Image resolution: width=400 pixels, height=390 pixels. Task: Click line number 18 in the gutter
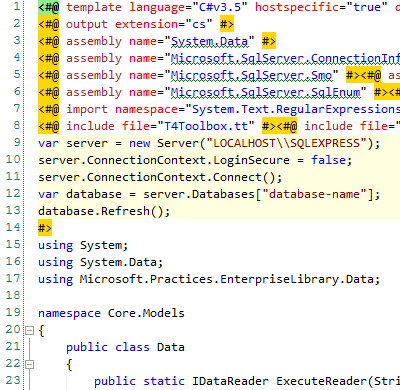[x=13, y=295]
